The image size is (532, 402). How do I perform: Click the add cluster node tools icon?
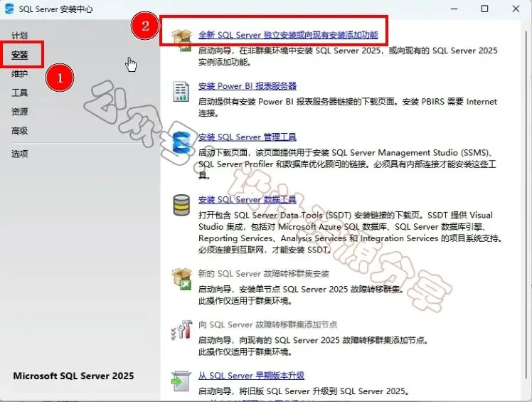click(x=181, y=329)
